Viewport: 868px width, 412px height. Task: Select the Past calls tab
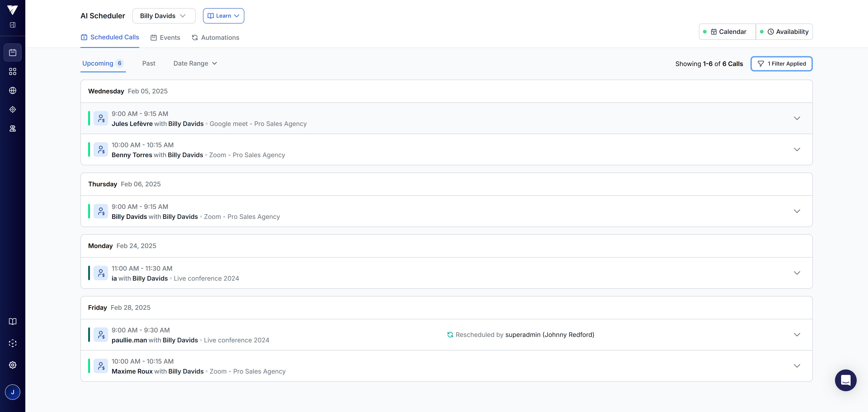(x=149, y=63)
